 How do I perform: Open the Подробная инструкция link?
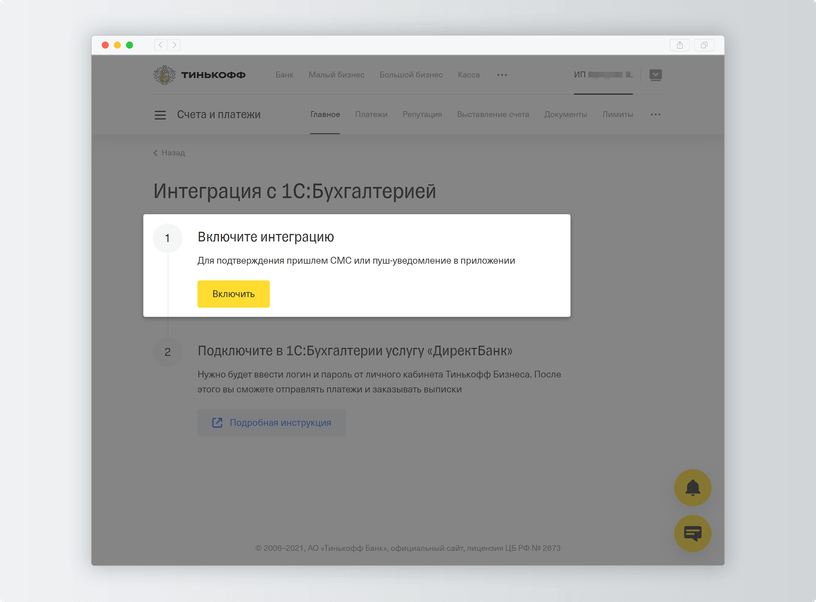272,423
